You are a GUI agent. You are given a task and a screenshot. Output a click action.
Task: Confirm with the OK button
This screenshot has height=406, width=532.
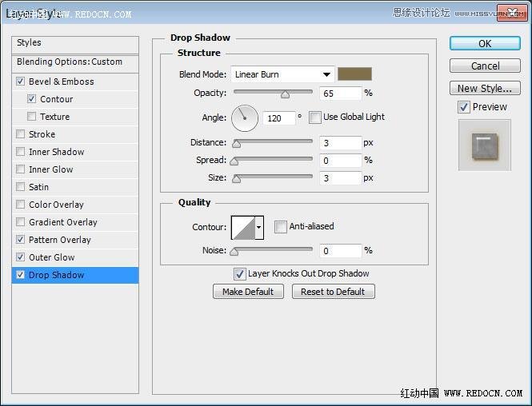click(485, 43)
